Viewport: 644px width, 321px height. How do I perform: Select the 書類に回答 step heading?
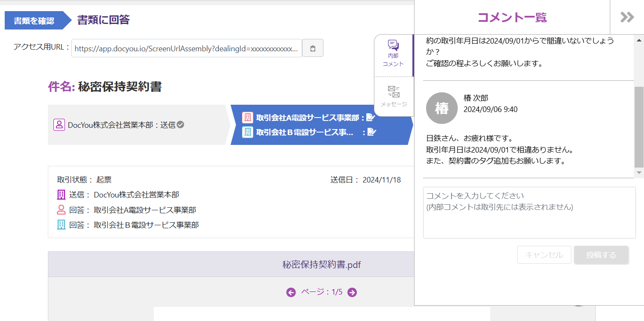point(103,20)
